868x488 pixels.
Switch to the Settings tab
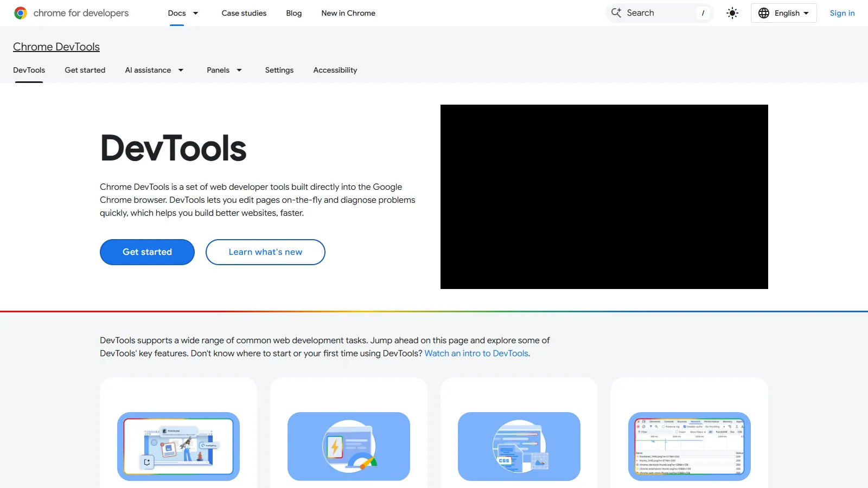[279, 70]
